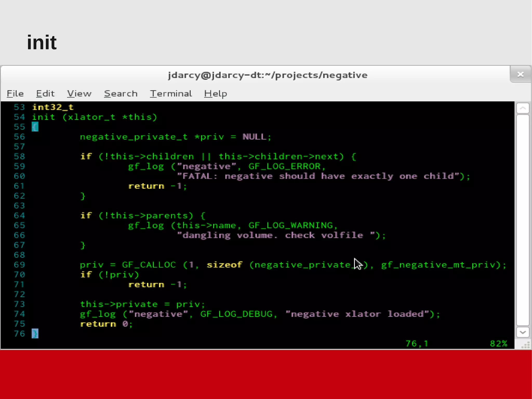
Task: Open the Terminal menu
Action: click(171, 94)
